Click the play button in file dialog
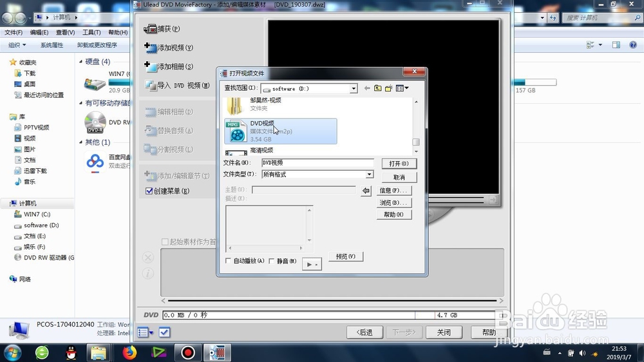This screenshot has height=362, width=644. 312,264
